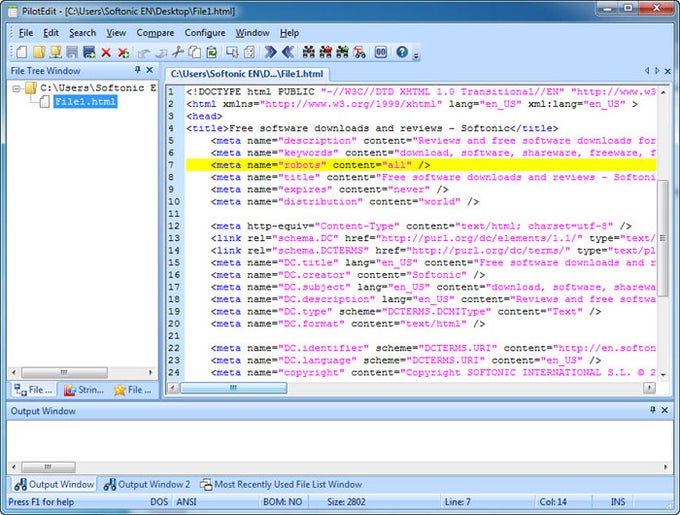This screenshot has height=515, width=680.
Task: Collapse the C:\Users\Softonic folder node
Action: pos(17,89)
